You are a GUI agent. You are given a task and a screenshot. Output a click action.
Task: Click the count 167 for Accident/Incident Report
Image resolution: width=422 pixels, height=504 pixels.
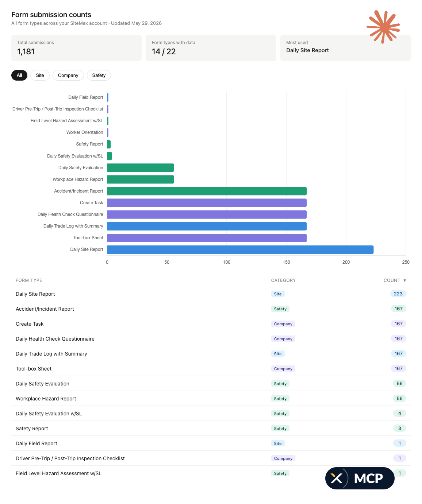[x=399, y=309]
